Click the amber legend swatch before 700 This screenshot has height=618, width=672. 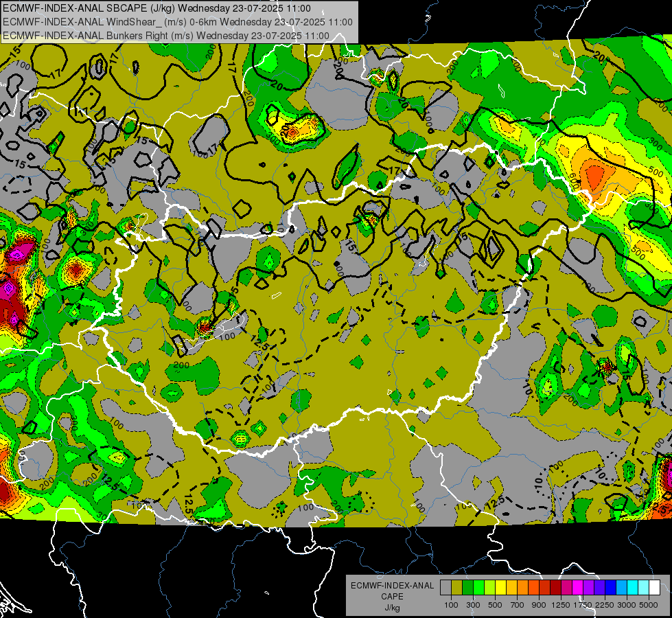click(x=511, y=588)
